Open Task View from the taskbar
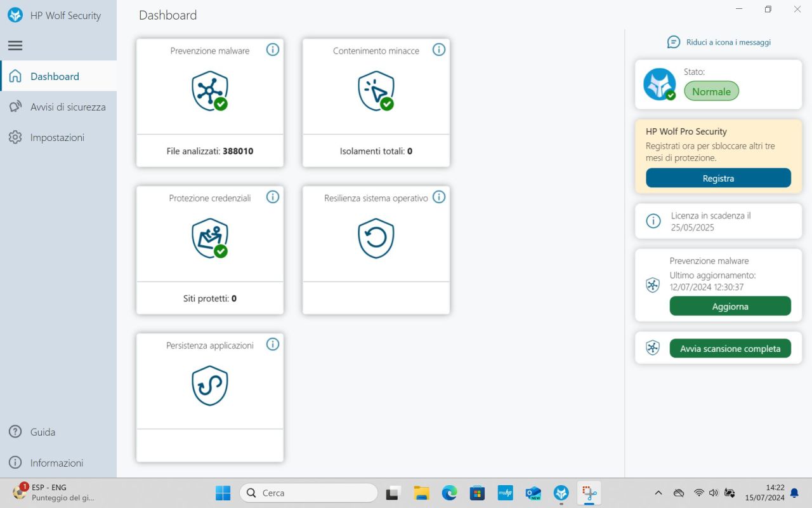 click(393, 493)
